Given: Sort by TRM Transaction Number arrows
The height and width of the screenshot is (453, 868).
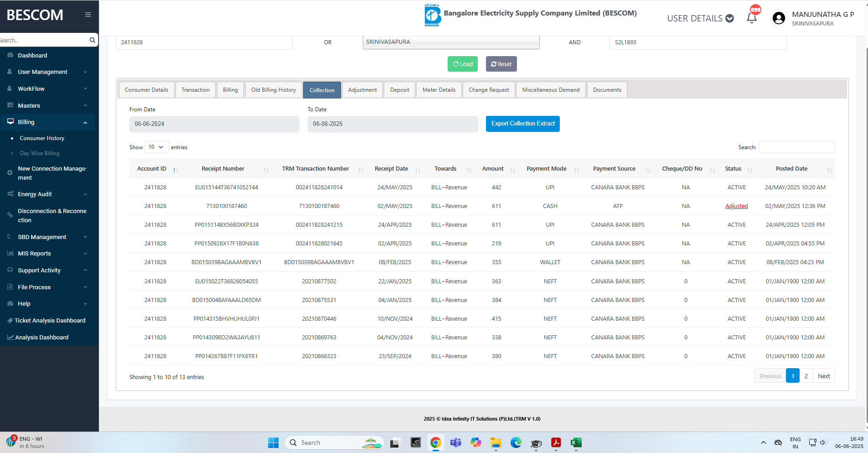Looking at the screenshot, I should [361, 170].
